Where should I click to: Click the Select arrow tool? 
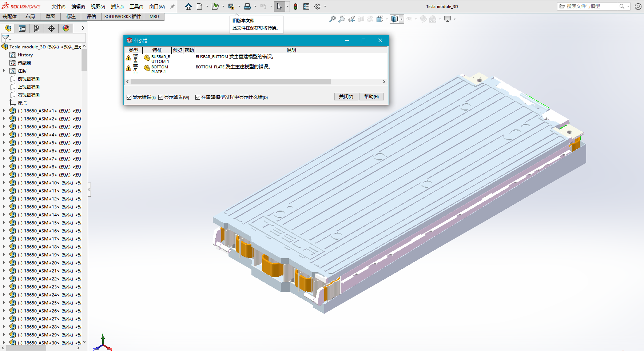279,7
